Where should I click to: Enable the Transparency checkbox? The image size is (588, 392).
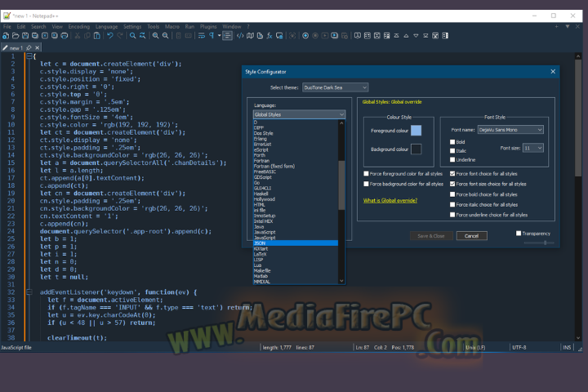tap(519, 234)
